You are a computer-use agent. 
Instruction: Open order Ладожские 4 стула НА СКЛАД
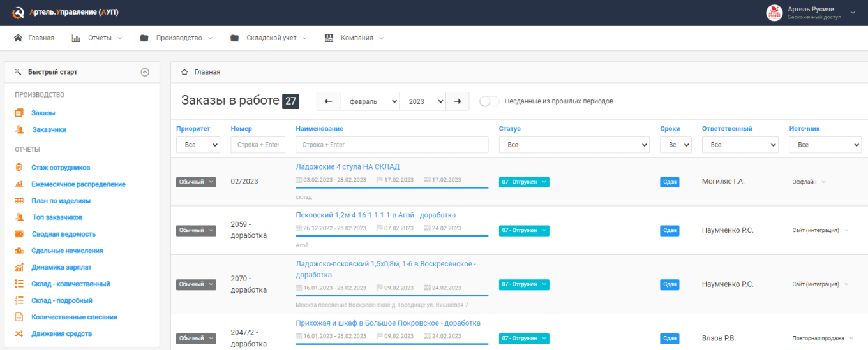pyautogui.click(x=347, y=167)
